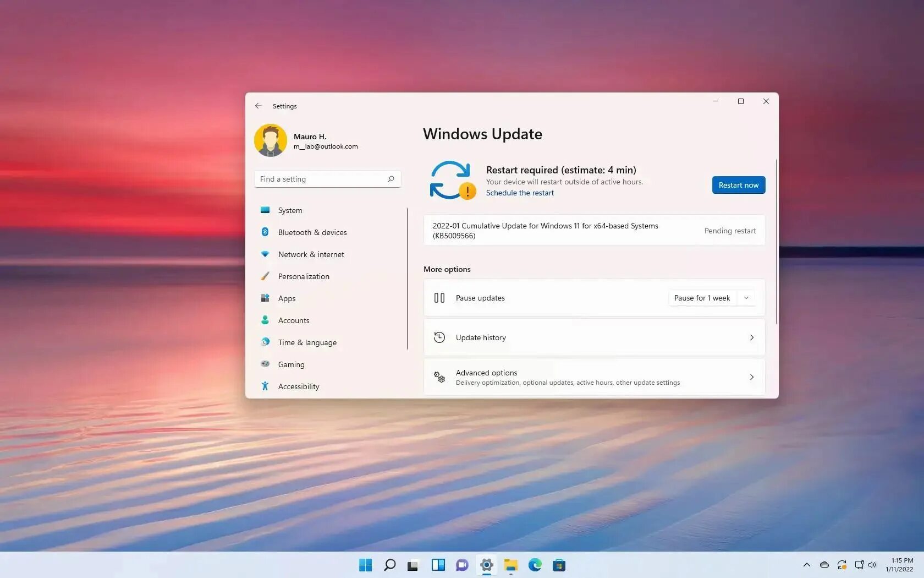The width and height of the screenshot is (924, 578).
Task: Launch Microsoft Edge from taskbar
Action: (x=535, y=565)
